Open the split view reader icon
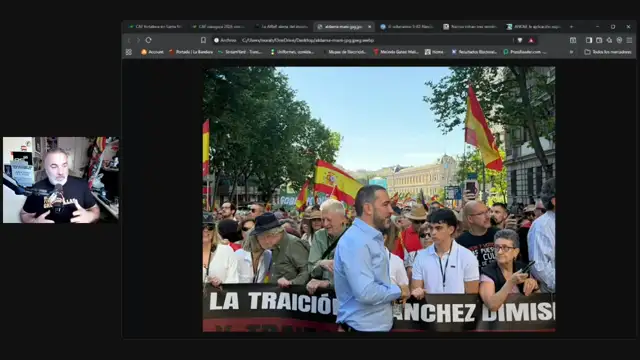The height and width of the screenshot is (360, 640). coord(573,40)
